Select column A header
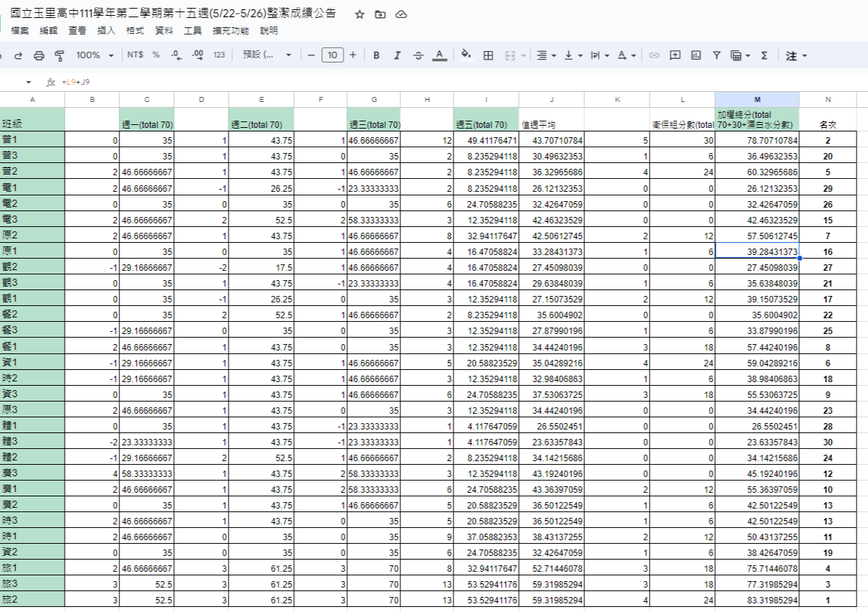868x612 pixels. pos(32,99)
